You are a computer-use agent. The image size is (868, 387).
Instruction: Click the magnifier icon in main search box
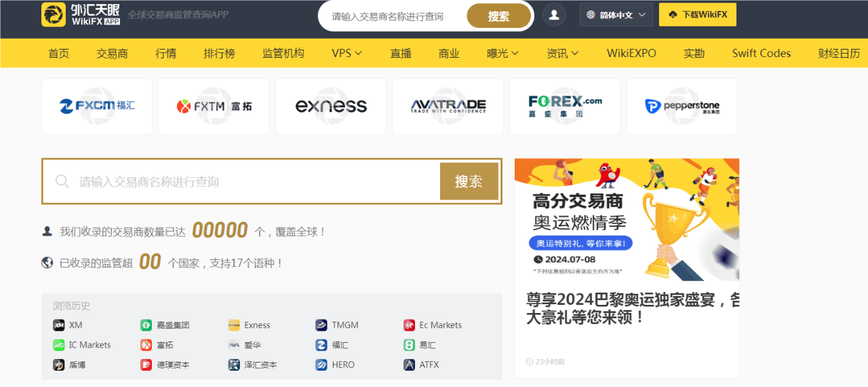pyautogui.click(x=62, y=181)
